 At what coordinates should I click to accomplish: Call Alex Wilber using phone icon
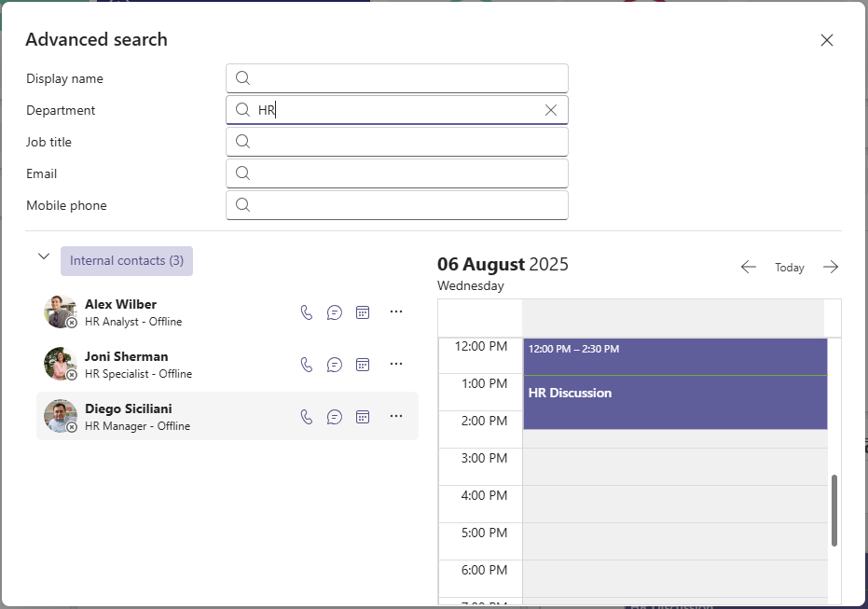307,312
